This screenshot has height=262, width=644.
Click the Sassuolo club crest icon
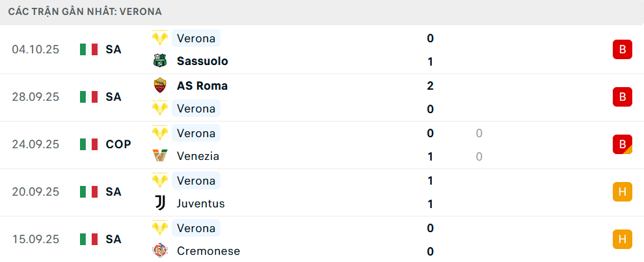[x=160, y=61]
